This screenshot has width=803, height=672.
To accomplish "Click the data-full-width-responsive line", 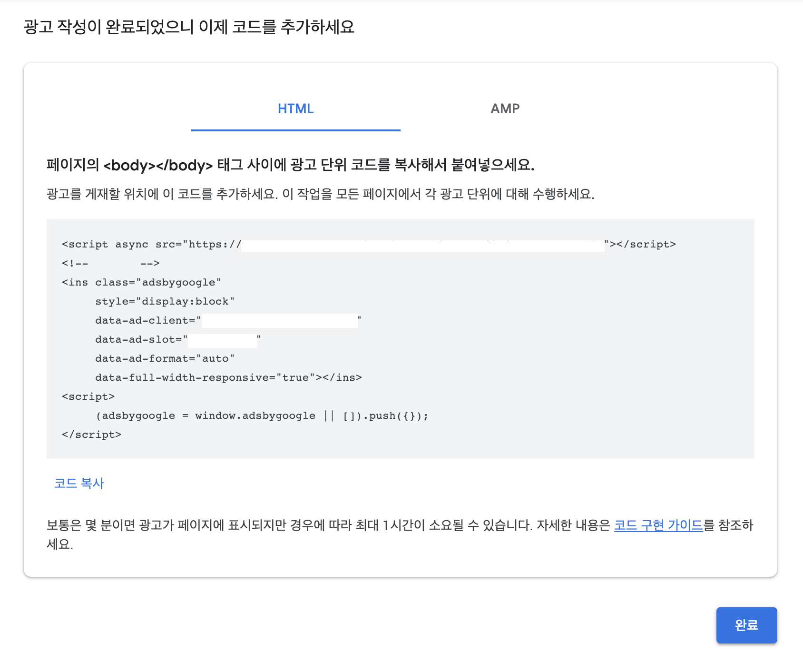I will 228,377.
